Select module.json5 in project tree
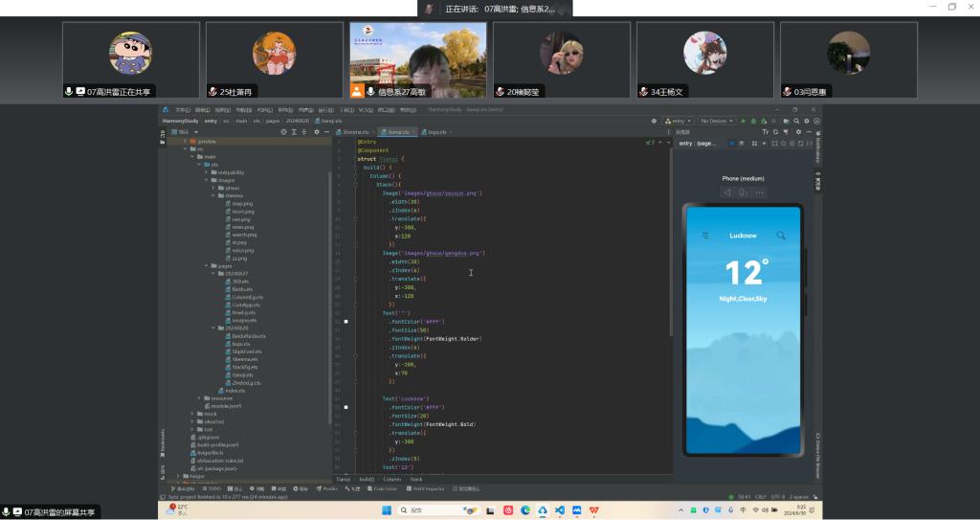The width and height of the screenshot is (980, 520). (226, 406)
